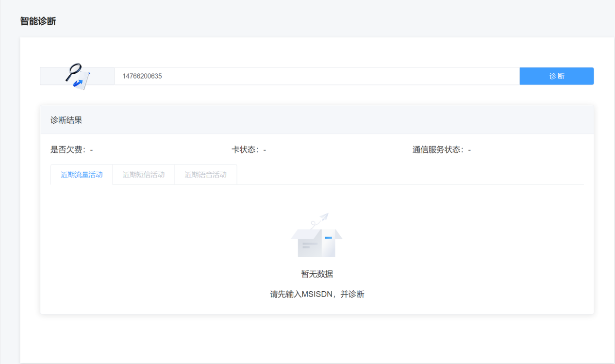Click the 是否欠费 label

(x=68, y=150)
